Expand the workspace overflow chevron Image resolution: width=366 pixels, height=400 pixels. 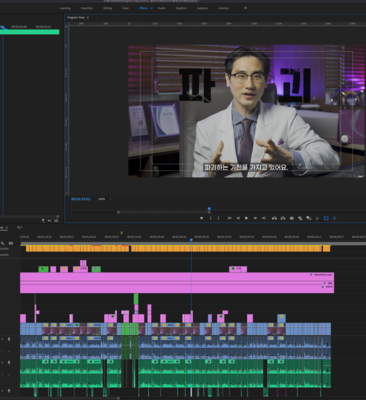pos(246,8)
